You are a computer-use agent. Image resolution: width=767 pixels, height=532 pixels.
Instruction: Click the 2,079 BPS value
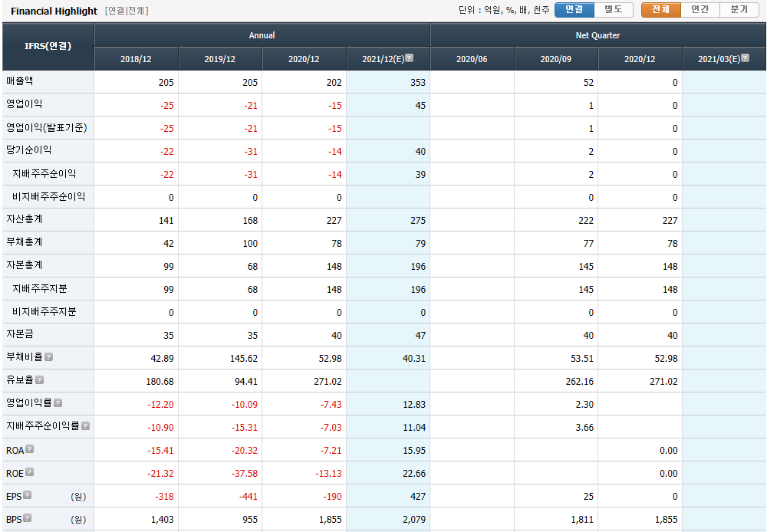tap(414, 519)
